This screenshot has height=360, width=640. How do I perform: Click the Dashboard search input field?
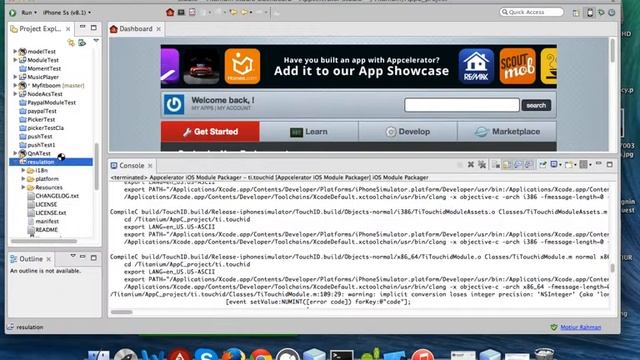[462, 105]
